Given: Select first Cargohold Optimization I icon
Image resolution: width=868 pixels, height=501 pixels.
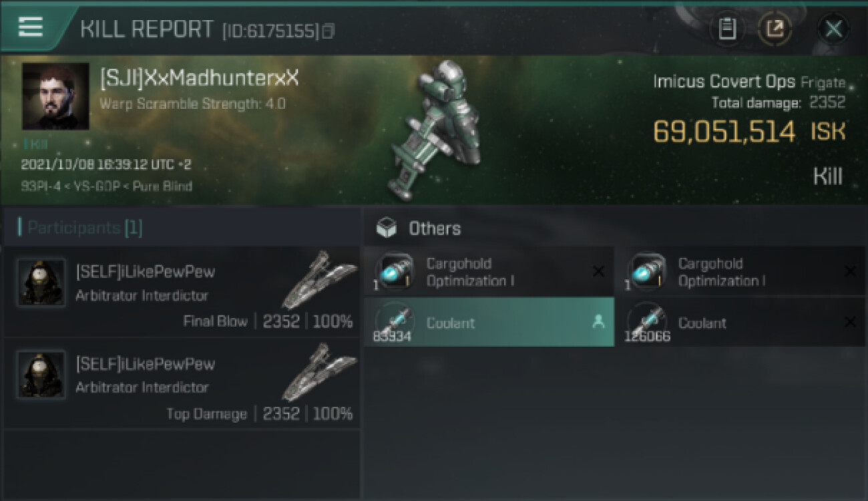Looking at the screenshot, I should click(394, 271).
